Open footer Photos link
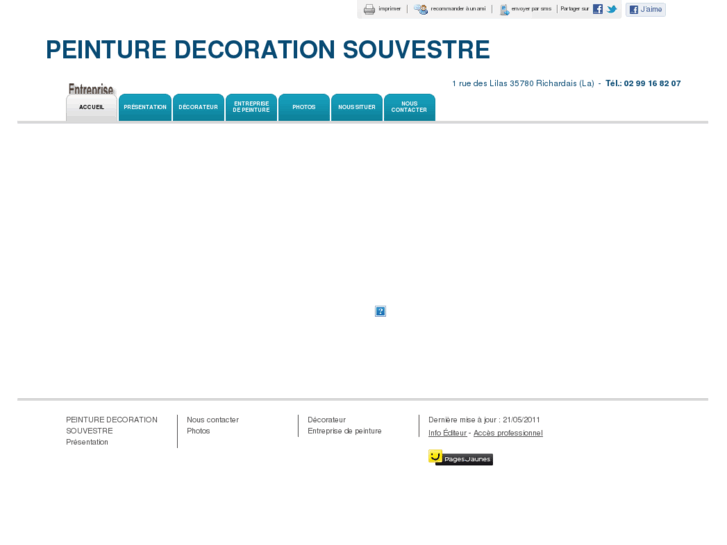727x545 pixels. tap(198, 431)
